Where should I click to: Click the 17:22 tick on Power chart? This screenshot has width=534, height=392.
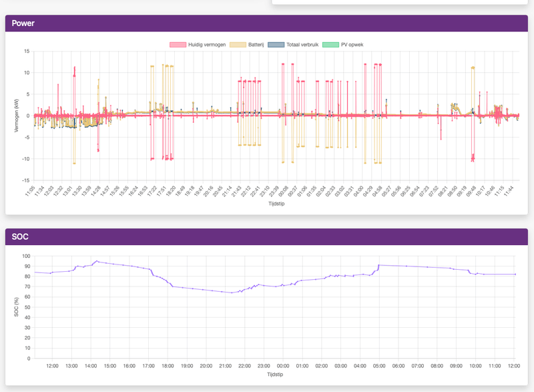(x=152, y=191)
